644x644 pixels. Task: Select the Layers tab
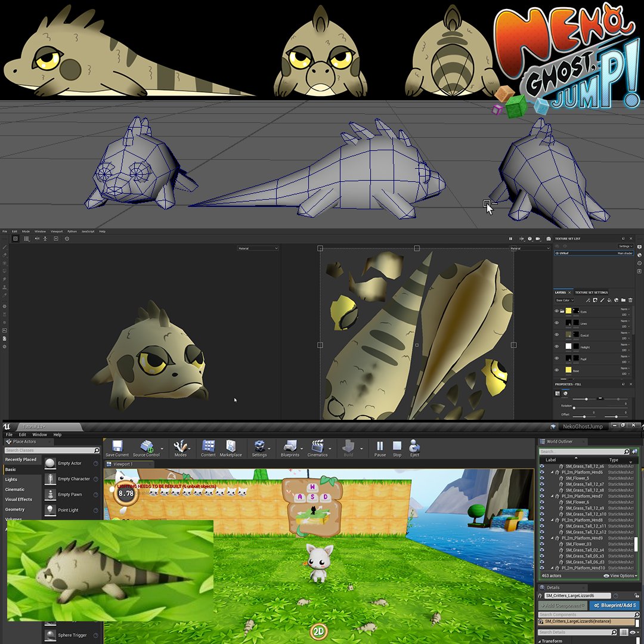(561, 292)
